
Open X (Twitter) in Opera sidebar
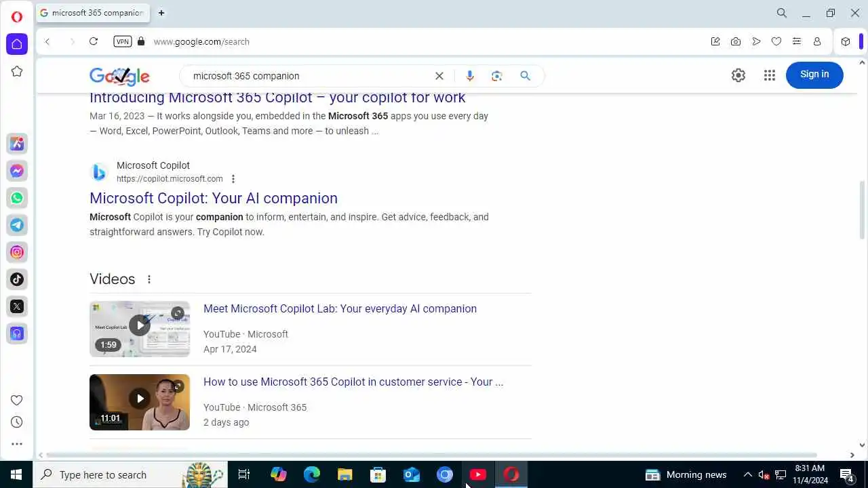tap(17, 306)
